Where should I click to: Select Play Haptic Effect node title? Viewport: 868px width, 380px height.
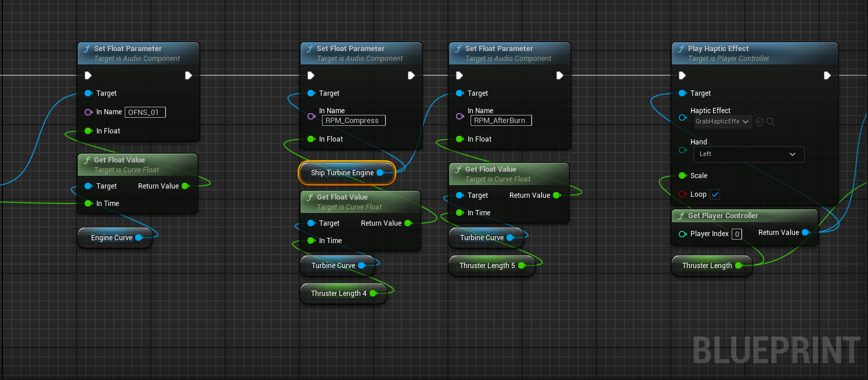click(x=718, y=49)
